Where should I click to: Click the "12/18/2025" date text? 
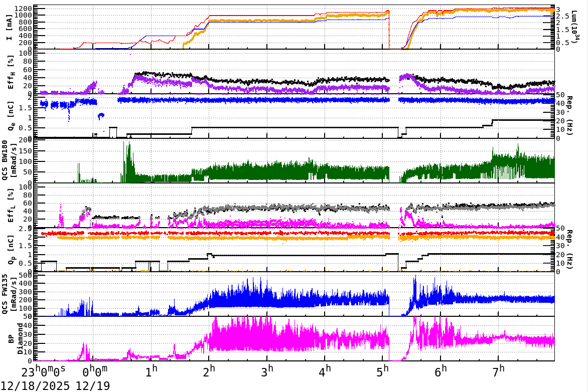click(x=35, y=386)
